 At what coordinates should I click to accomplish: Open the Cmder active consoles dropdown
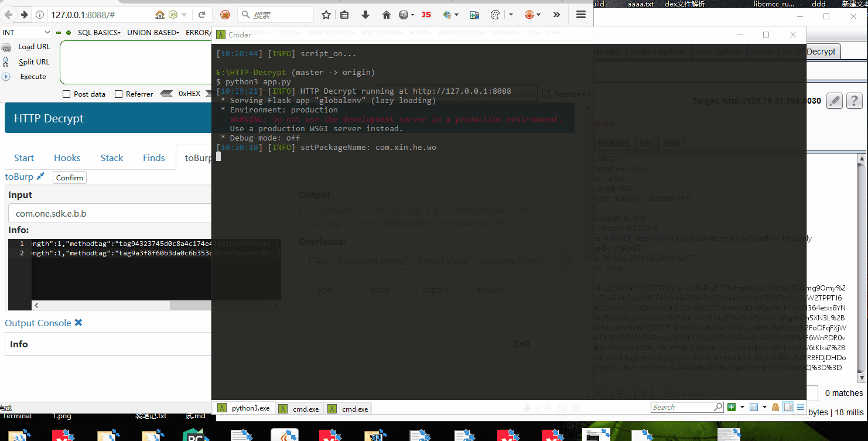[764, 407]
